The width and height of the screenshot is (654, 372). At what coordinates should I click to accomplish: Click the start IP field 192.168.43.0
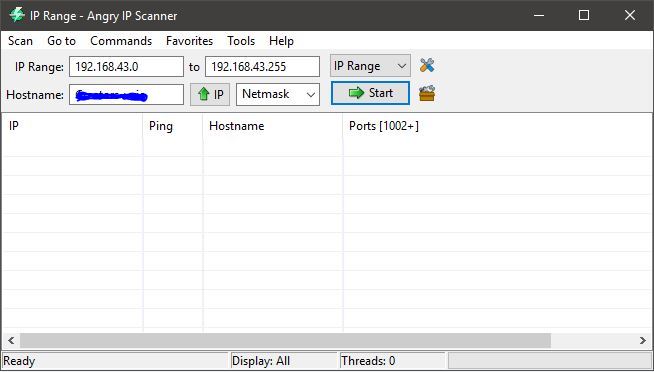point(126,67)
